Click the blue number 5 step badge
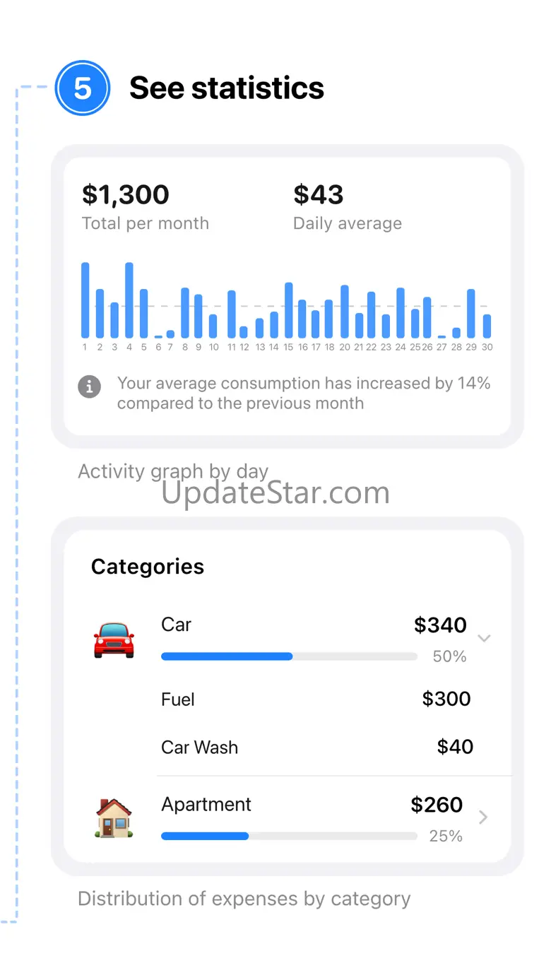The image size is (551, 980). pyautogui.click(x=83, y=88)
